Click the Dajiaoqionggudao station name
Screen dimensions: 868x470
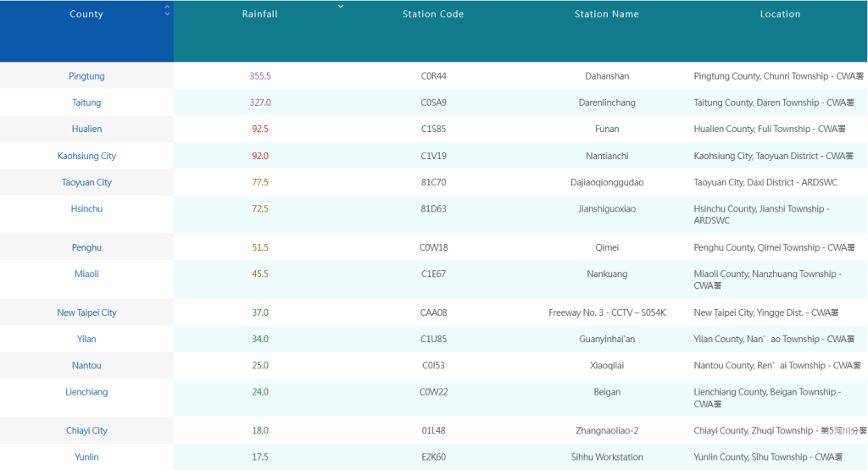click(607, 183)
